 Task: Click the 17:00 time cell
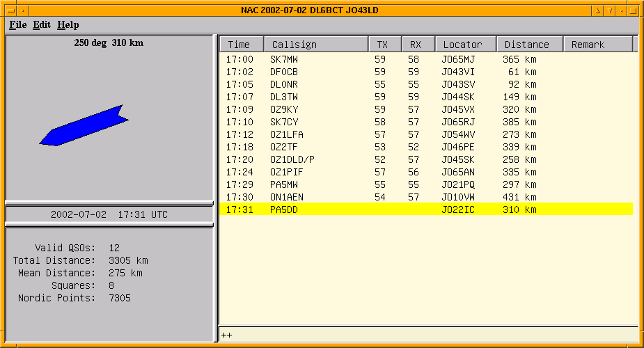(x=239, y=59)
